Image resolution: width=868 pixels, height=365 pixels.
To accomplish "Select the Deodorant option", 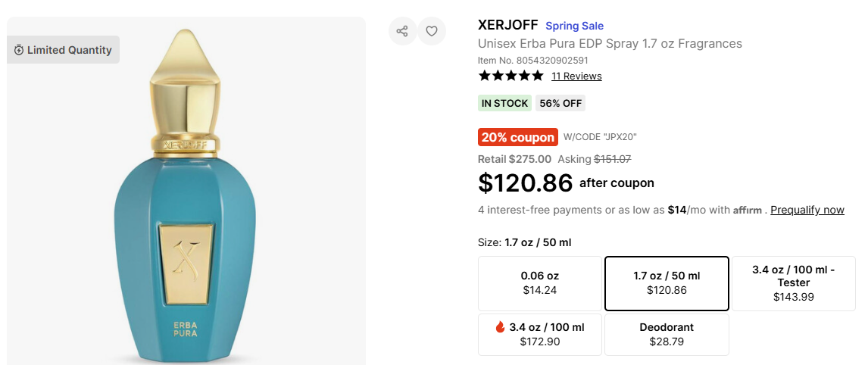I will point(667,334).
